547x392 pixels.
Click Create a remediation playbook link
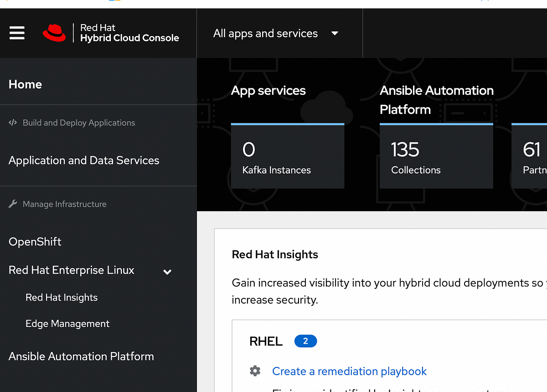point(349,371)
